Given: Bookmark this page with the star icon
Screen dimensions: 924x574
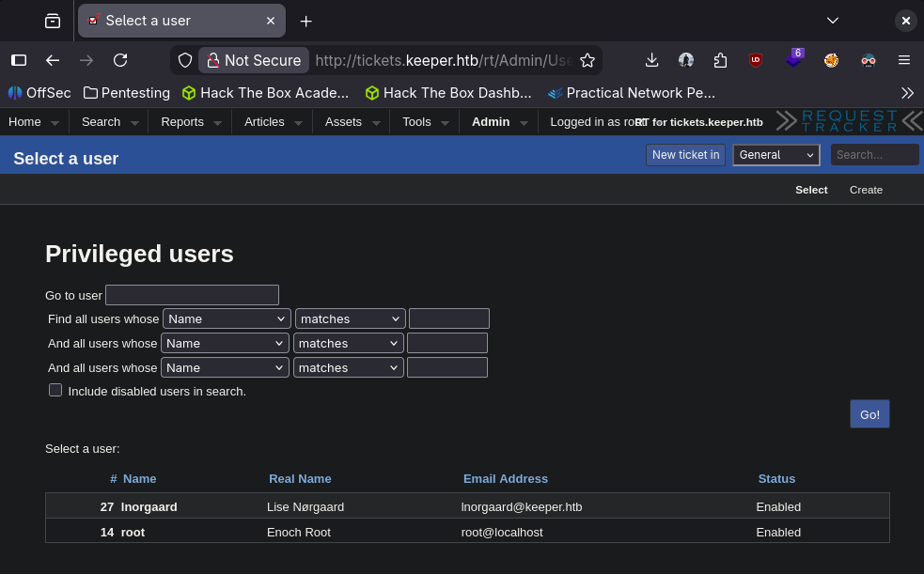Looking at the screenshot, I should click(587, 60).
